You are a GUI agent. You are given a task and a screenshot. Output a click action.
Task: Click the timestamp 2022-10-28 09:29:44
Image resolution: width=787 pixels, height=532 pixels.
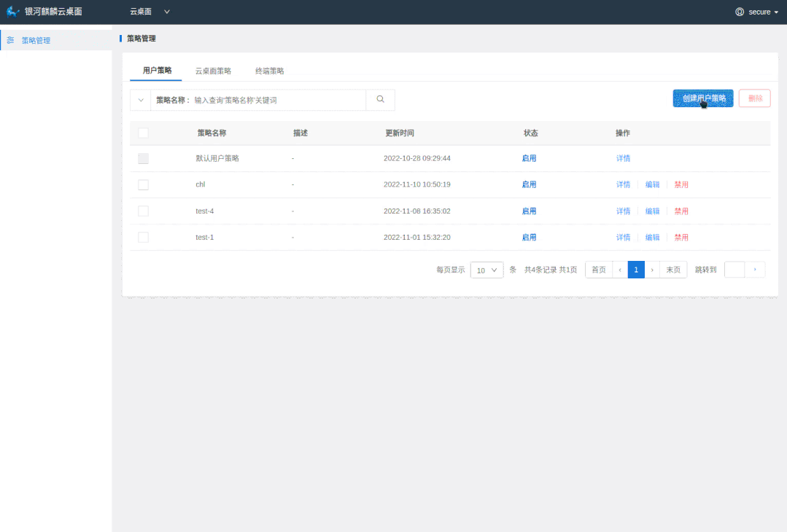[417, 158]
